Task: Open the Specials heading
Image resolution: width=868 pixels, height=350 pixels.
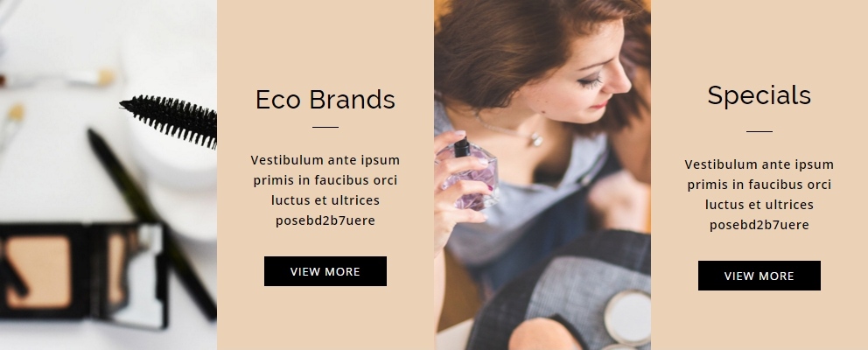Action: pyautogui.click(x=759, y=95)
